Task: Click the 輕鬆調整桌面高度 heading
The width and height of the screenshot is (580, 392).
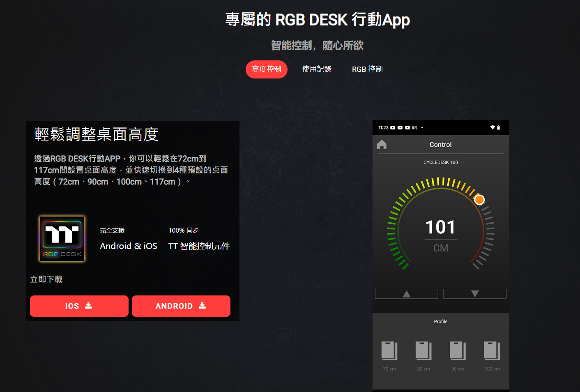Action: [97, 134]
